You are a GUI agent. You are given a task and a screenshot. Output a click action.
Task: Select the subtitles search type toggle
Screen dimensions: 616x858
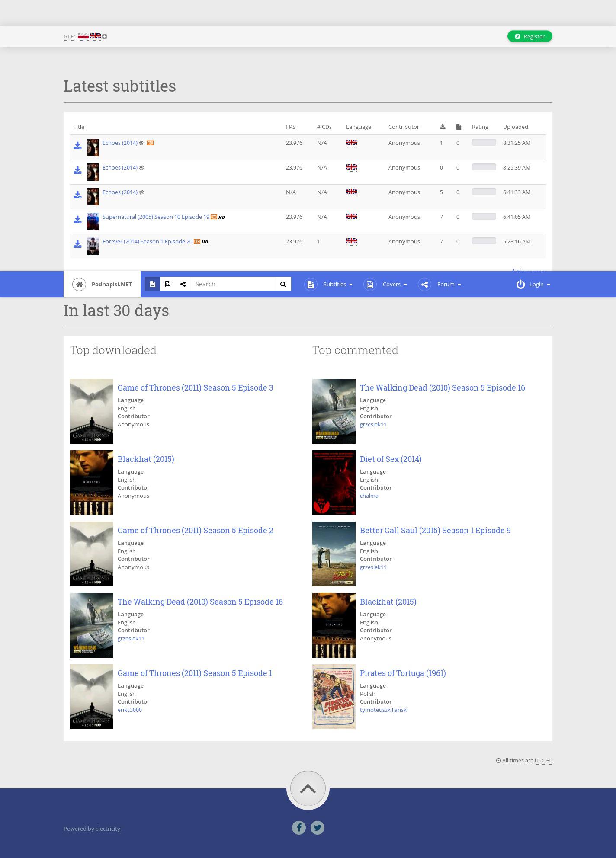pyautogui.click(x=153, y=284)
